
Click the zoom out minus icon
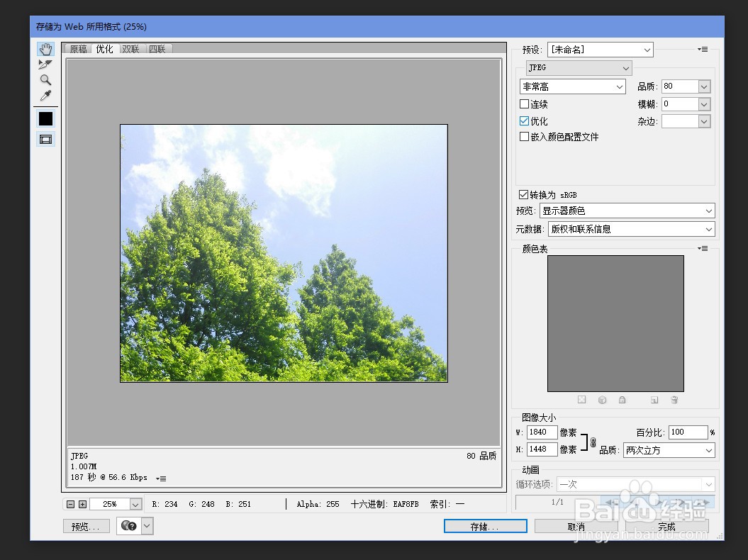click(71, 504)
